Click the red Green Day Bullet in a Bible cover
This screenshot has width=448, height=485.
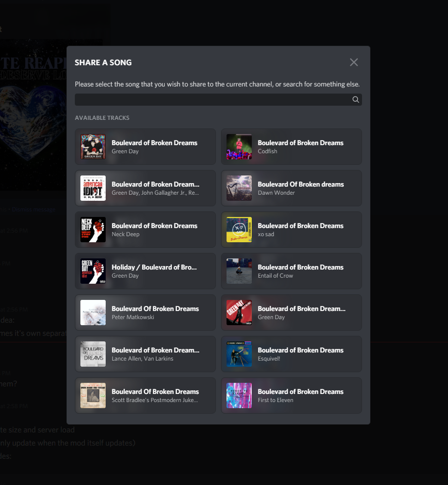point(239,313)
